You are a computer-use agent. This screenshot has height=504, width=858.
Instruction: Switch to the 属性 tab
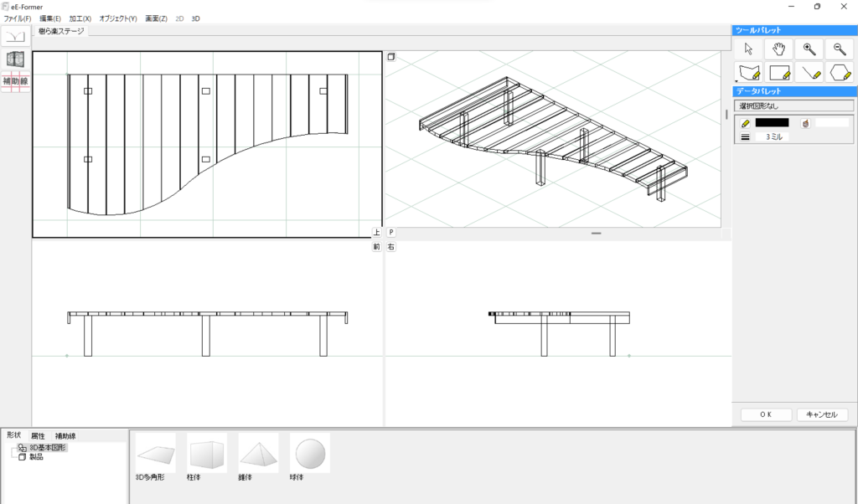(x=38, y=436)
